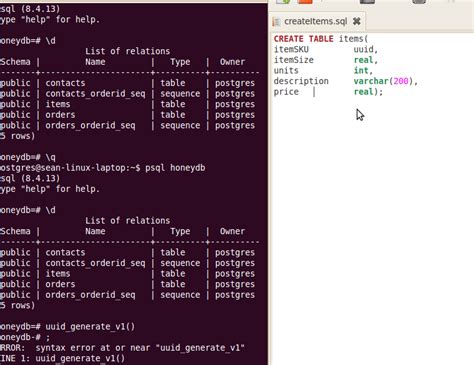This screenshot has height=365, width=474.
Task: Click the price column name in the editor
Action: tap(286, 92)
